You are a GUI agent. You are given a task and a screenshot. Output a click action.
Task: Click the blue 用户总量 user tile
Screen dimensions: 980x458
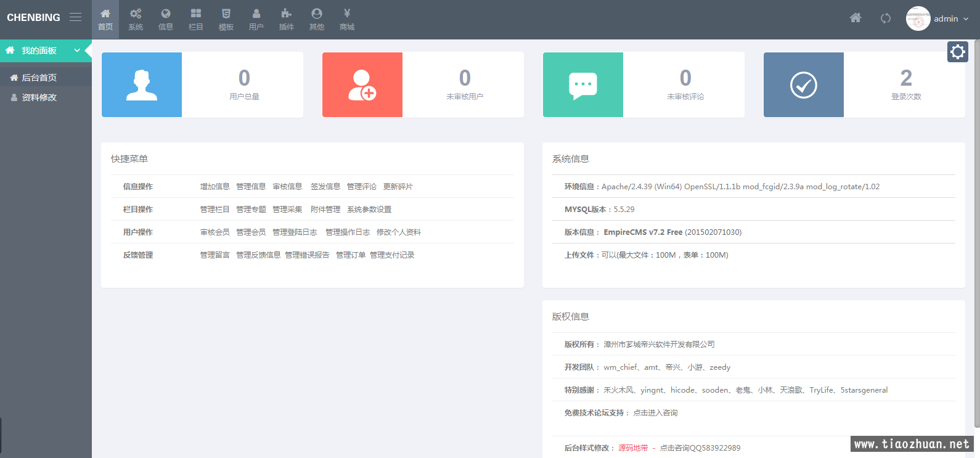tap(142, 84)
